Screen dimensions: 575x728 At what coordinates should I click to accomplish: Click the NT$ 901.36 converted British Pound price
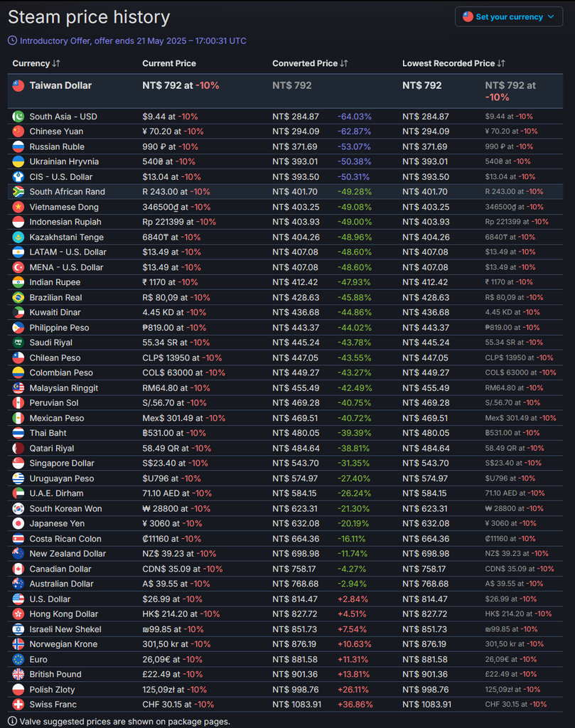pos(295,674)
